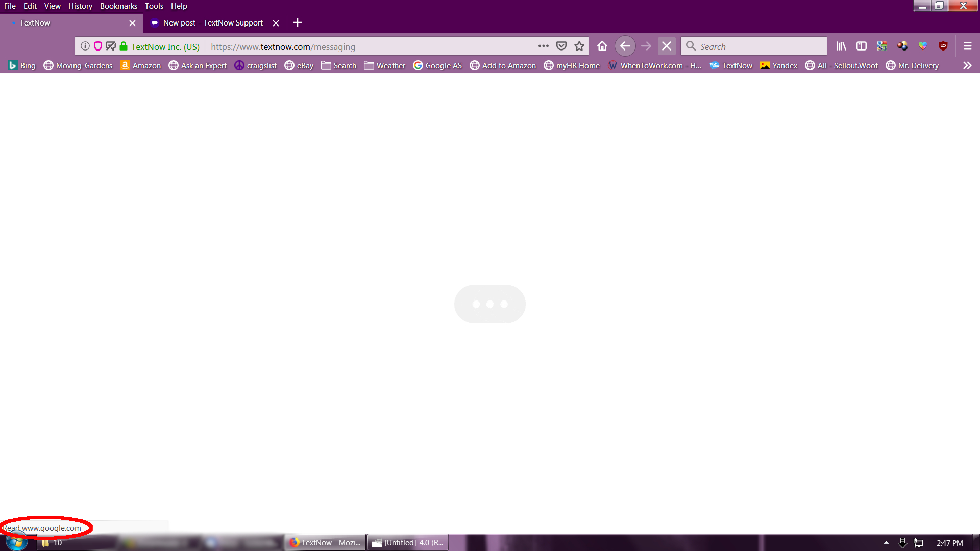
Task: Toggle the sidebar view icon
Action: point(862,46)
